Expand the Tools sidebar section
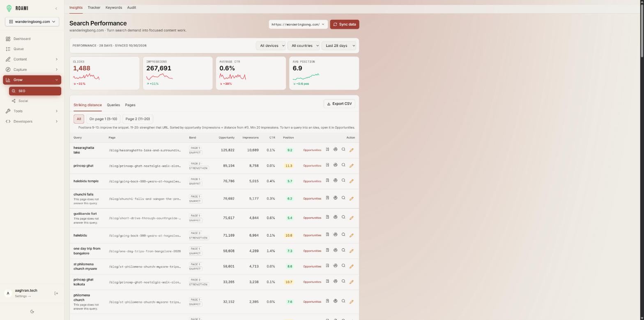This screenshot has width=644, height=320. point(32,111)
